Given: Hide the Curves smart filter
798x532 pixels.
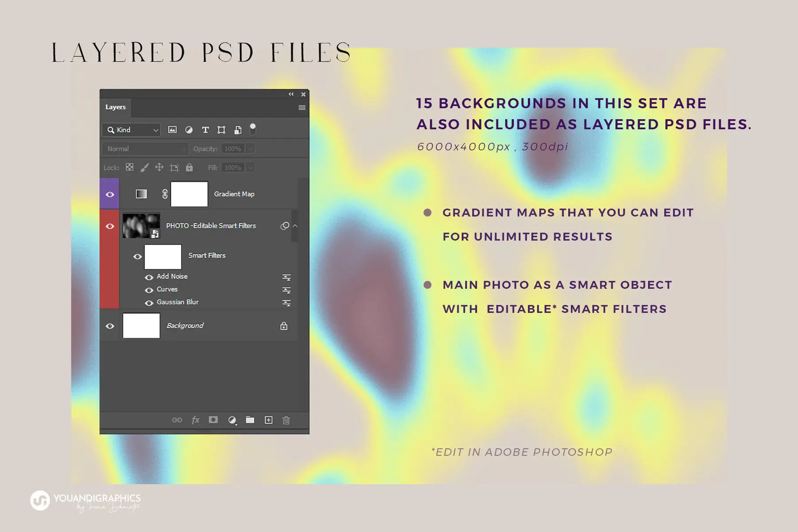Looking at the screenshot, I should click(149, 289).
